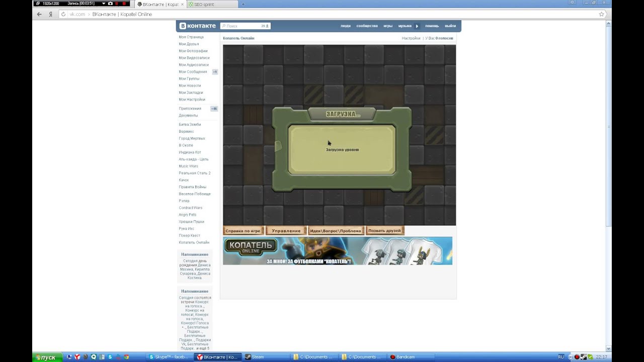644x362 pixels.
Task: Close the ВКонтакте Kopatel tab
Action: [182, 5]
